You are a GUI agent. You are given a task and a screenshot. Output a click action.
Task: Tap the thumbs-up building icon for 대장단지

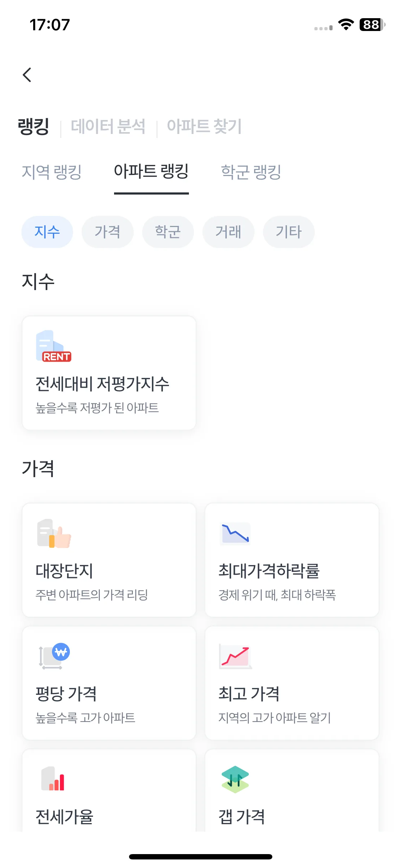[54, 533]
